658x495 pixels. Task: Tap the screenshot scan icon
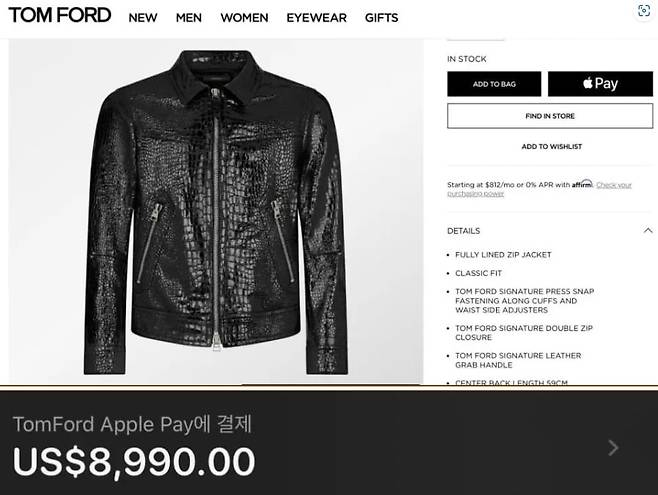[644, 10]
